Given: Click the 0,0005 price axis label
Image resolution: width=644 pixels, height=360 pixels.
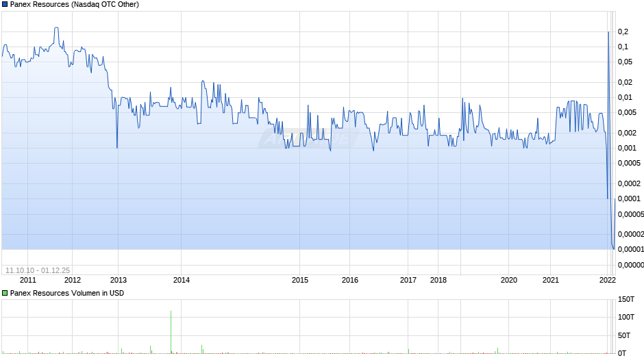Looking at the screenshot, I should [x=629, y=163].
